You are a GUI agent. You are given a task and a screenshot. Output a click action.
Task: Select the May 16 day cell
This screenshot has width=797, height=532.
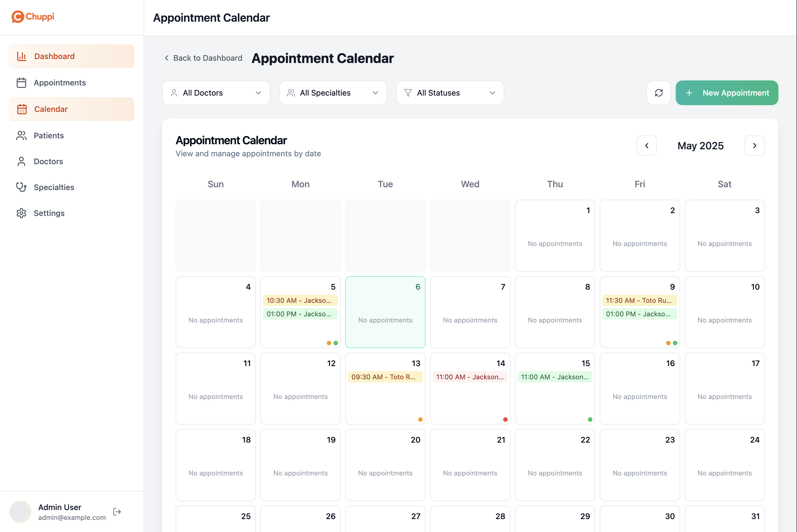click(639, 389)
